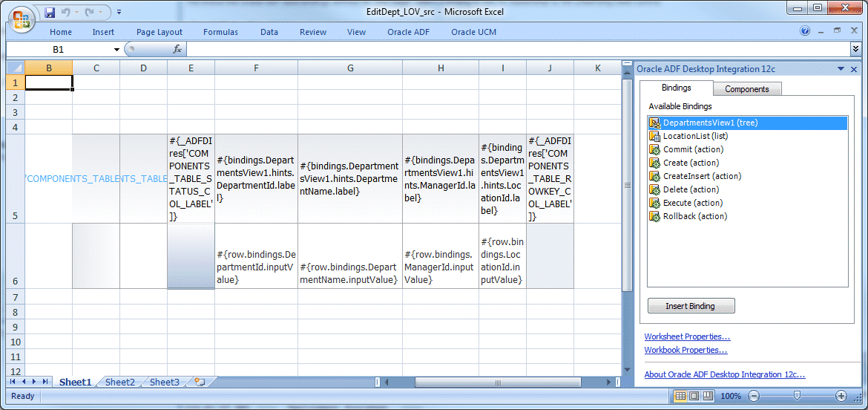The width and height of the screenshot is (868, 410).
Task: Select COMPONENTS_TABLE_STATUS_COL_LABEL cell
Action: click(191, 178)
